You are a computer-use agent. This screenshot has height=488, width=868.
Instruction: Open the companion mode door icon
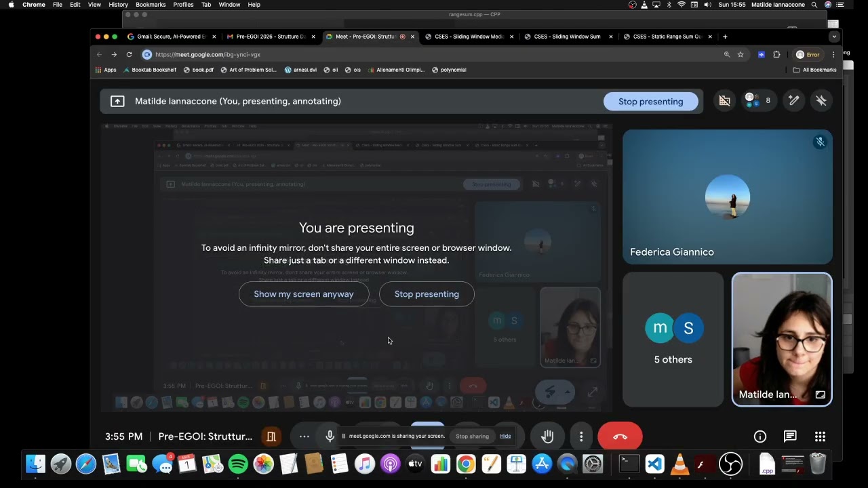(x=271, y=436)
